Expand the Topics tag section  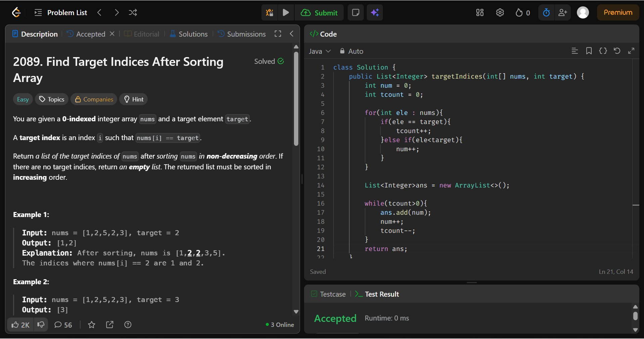click(52, 99)
